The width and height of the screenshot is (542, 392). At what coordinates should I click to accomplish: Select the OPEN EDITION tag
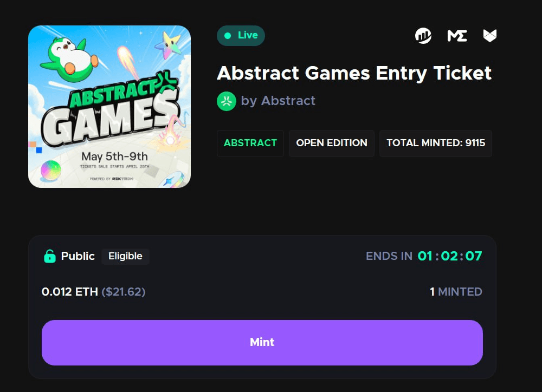[x=332, y=143]
